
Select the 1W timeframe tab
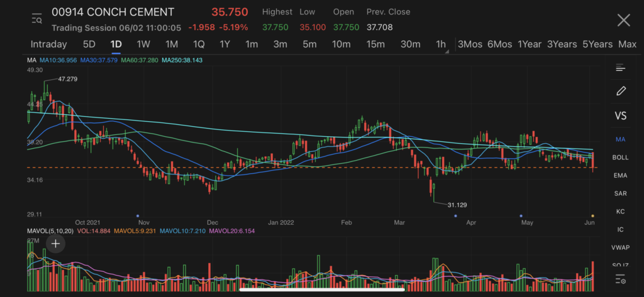(x=143, y=45)
